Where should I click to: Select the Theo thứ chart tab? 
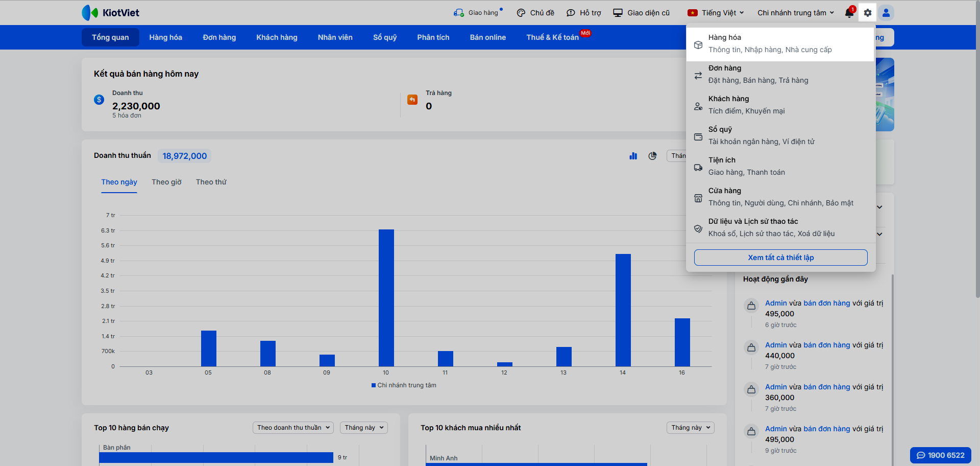211,182
